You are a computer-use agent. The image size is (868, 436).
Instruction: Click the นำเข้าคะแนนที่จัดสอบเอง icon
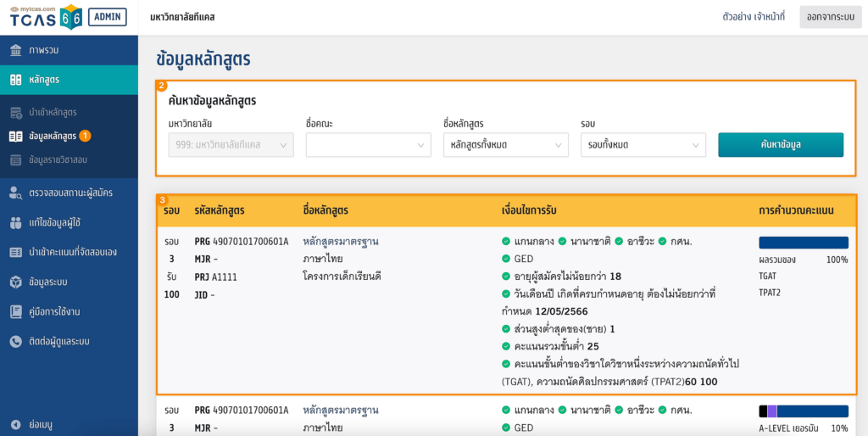click(16, 252)
